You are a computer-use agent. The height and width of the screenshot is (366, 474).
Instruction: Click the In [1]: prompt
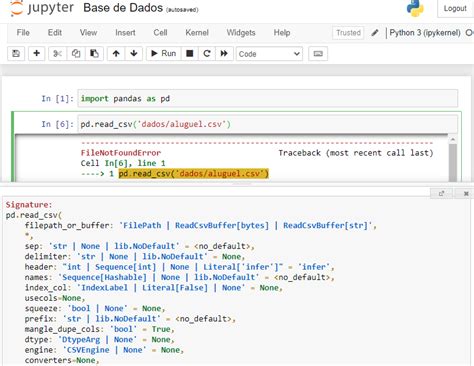click(x=57, y=99)
